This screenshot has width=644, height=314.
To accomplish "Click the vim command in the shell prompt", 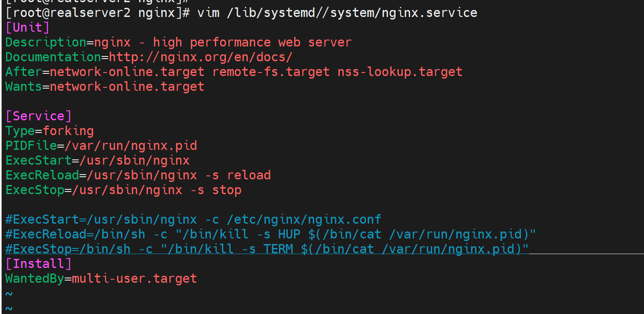I will (208, 13).
